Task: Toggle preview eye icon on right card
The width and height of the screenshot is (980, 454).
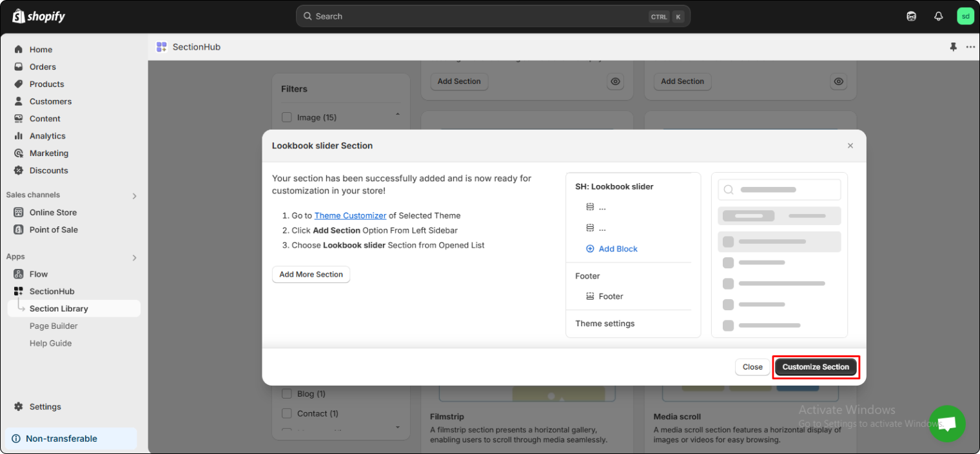Action: pos(838,82)
